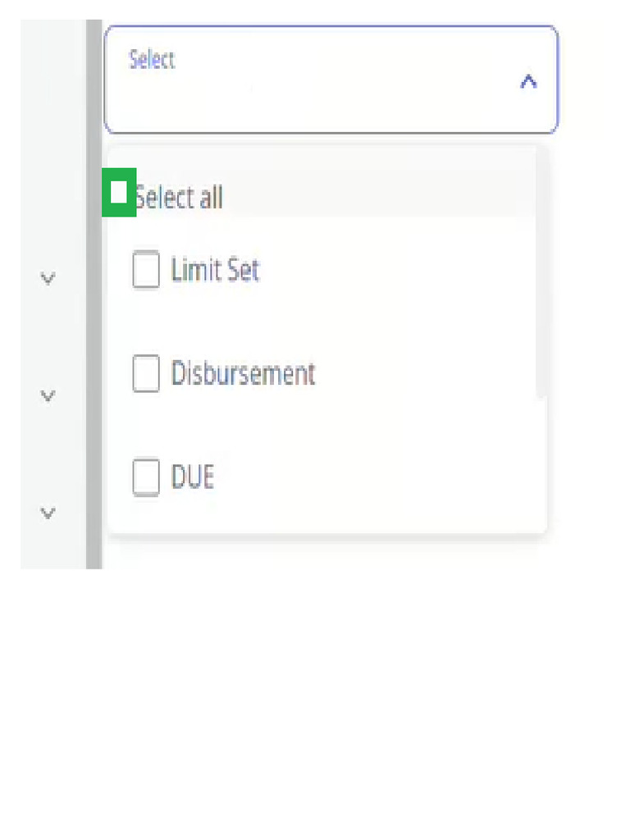630x840 pixels.
Task: Click the first sidebar down chevron
Action: pyautogui.click(x=48, y=279)
